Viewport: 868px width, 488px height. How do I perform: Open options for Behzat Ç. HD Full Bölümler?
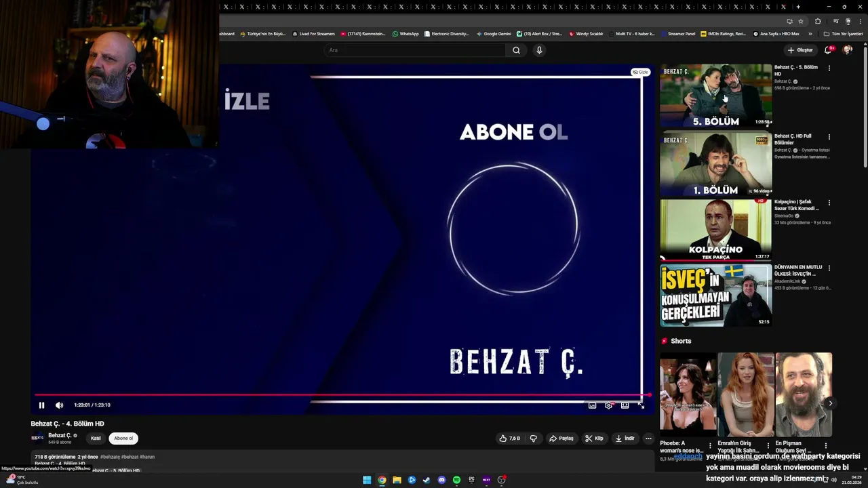[x=829, y=137]
